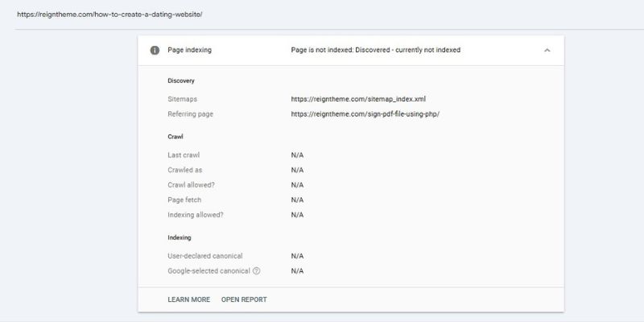
Task: Click the Page fetch row label
Action: [185, 200]
